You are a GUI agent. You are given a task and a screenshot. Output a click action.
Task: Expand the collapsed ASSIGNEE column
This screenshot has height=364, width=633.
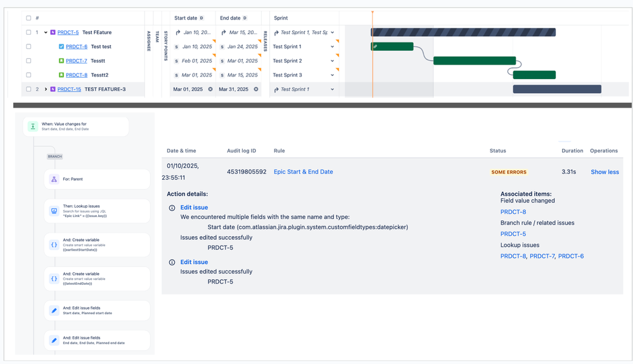pos(148,41)
